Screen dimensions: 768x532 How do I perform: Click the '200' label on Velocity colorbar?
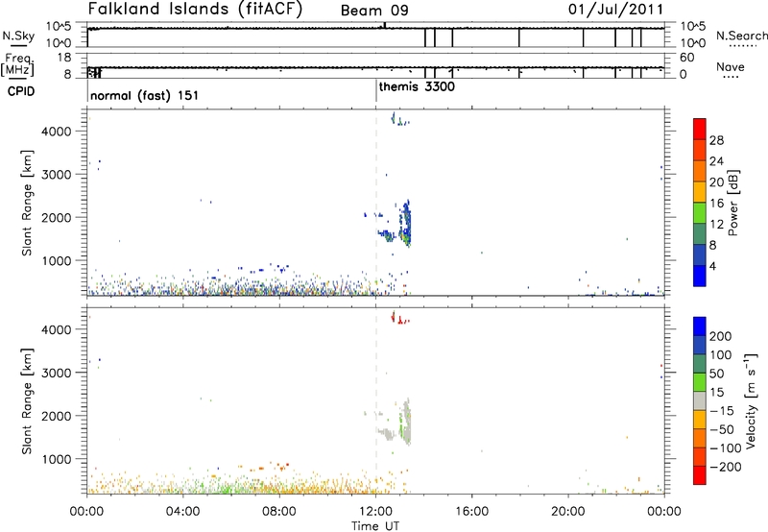pos(721,336)
